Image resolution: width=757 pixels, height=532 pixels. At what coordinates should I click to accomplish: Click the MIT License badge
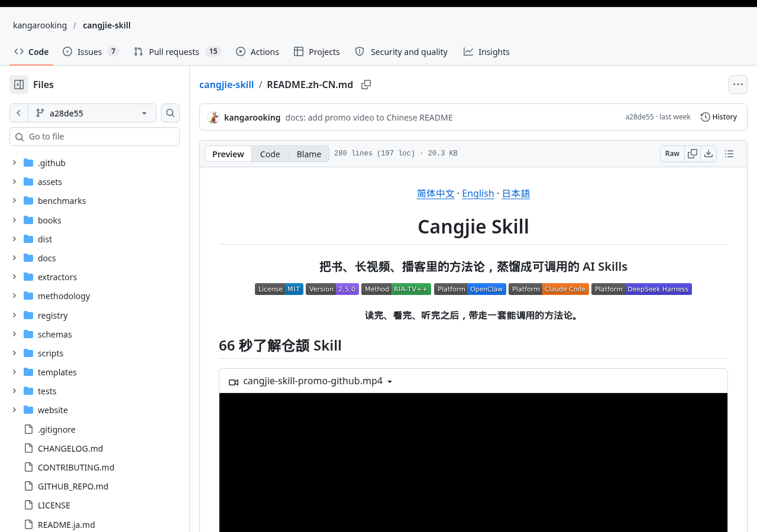tap(279, 289)
